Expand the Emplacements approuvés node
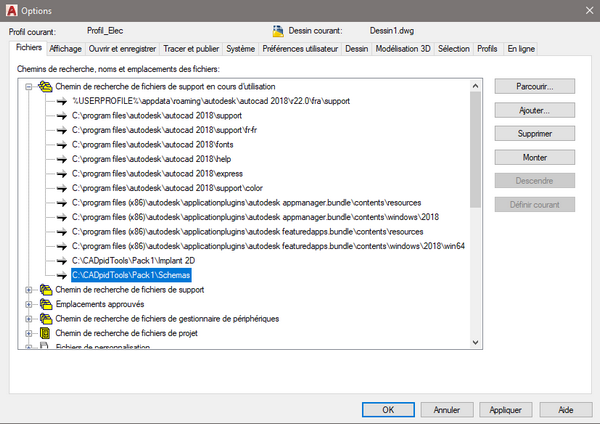The image size is (600, 424). tap(27, 304)
